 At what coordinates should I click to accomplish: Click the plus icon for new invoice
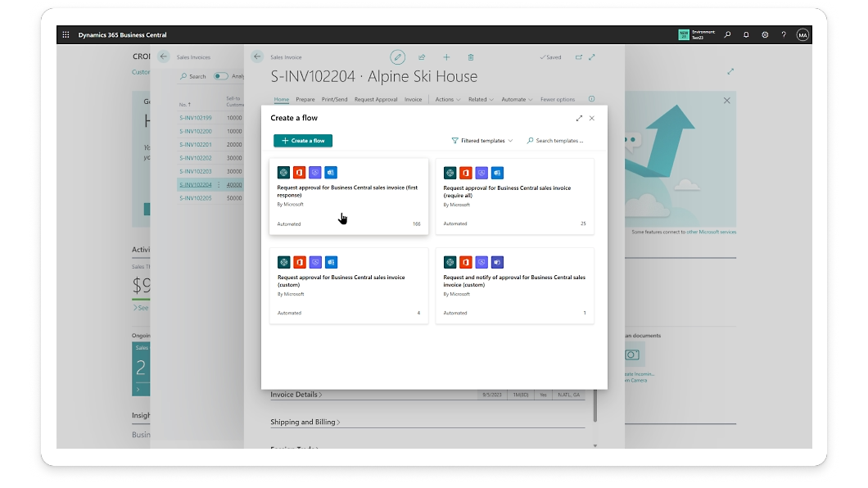click(446, 57)
